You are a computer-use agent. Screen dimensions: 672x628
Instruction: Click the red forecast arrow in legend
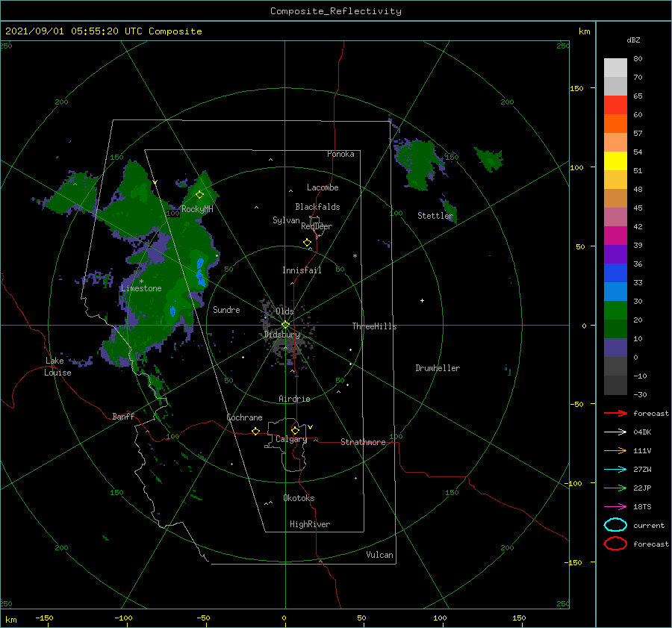(x=615, y=413)
